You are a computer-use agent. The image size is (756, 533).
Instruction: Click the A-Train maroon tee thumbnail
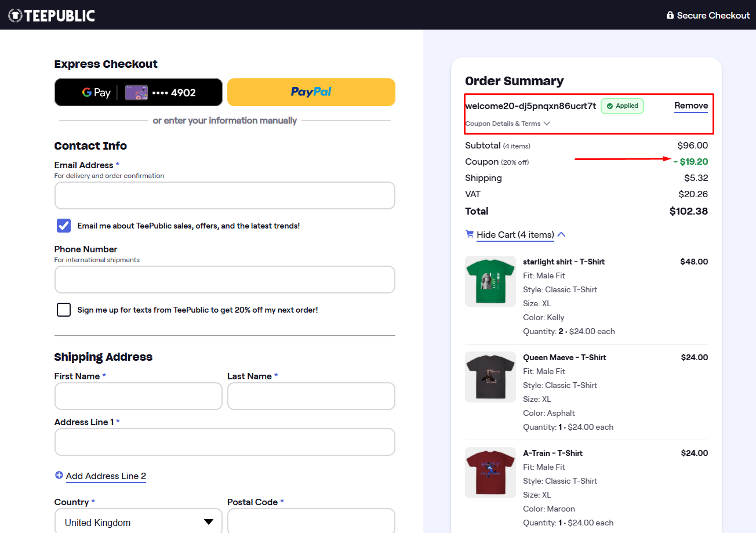pos(490,473)
